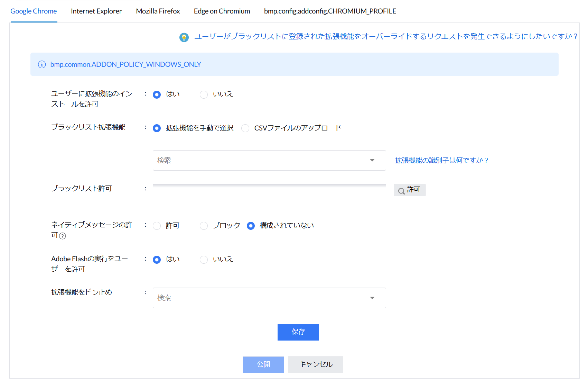
Task: Switch to Internet Explorer tab
Action: coord(96,11)
